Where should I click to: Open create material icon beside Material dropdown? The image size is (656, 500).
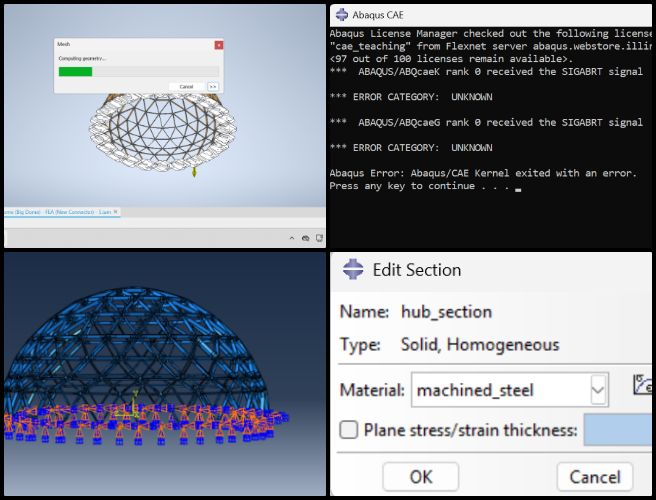click(643, 385)
